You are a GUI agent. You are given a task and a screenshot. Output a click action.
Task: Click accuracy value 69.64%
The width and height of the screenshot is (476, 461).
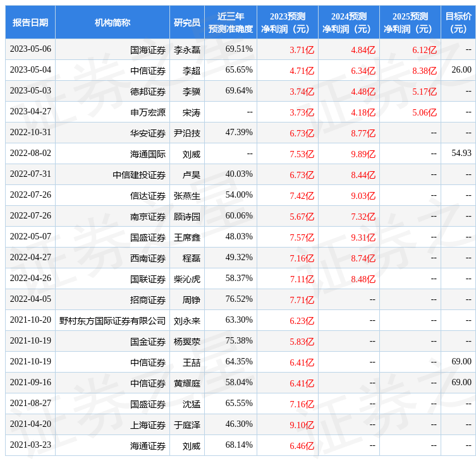coord(239,91)
